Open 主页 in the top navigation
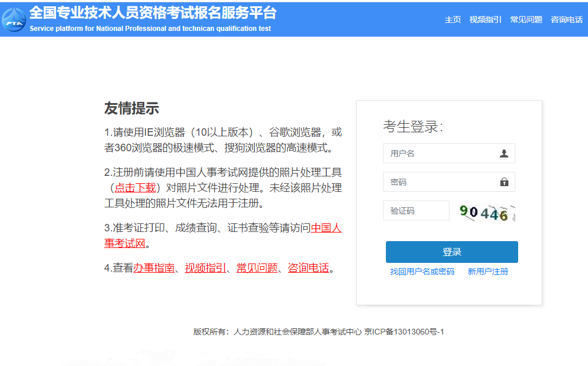The height and width of the screenshot is (366, 588). pyautogui.click(x=453, y=19)
